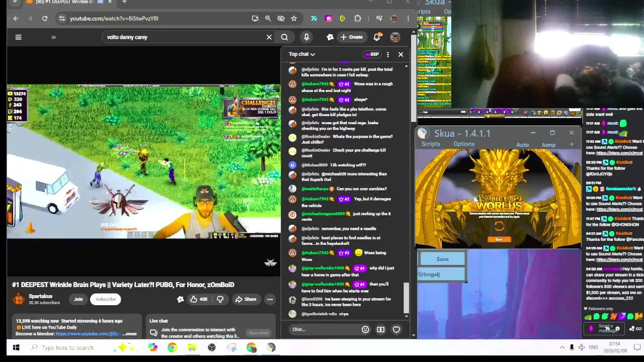Screen dimensions: 644x362
Task: Expand the description with ...more
Action: pos(129,334)
